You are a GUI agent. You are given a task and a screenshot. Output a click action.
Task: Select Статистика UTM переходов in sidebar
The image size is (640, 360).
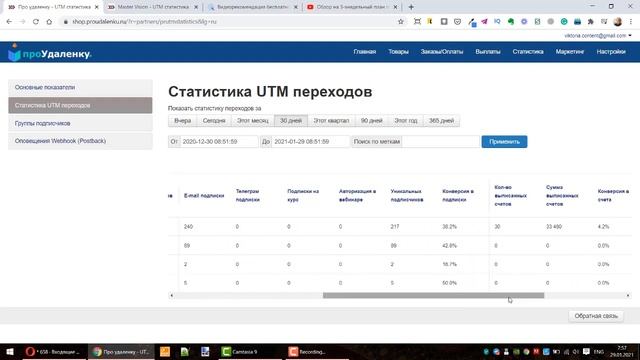[x=80, y=105]
